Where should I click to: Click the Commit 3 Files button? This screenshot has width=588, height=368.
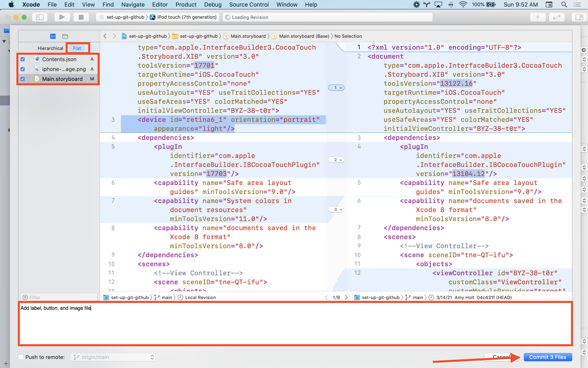tap(548, 357)
